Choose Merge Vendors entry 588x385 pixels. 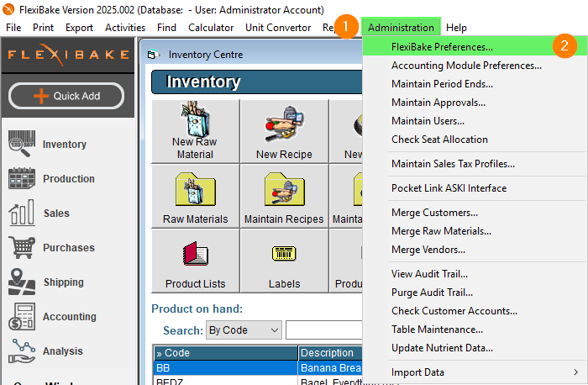pos(475,250)
